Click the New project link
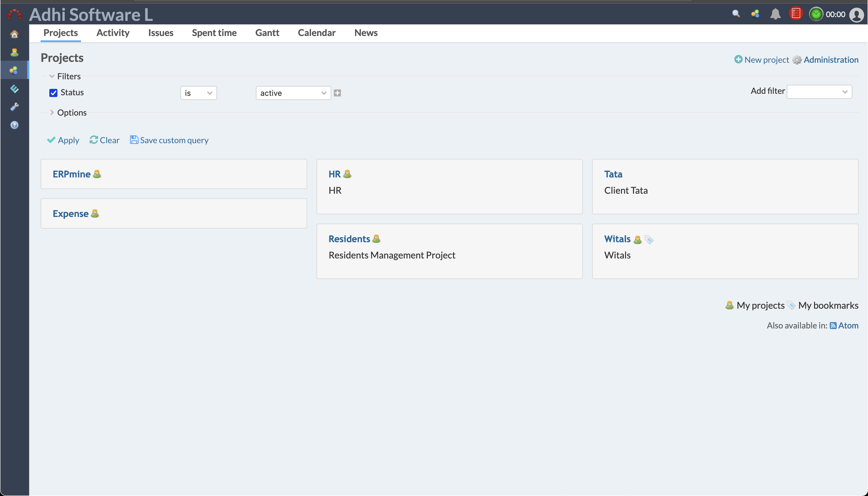The height and width of the screenshot is (496, 868). (766, 60)
